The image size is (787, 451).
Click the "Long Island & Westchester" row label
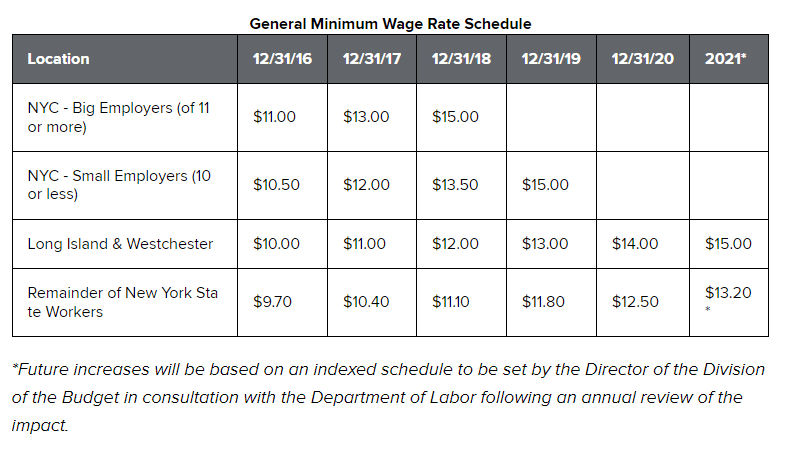[x=120, y=244]
